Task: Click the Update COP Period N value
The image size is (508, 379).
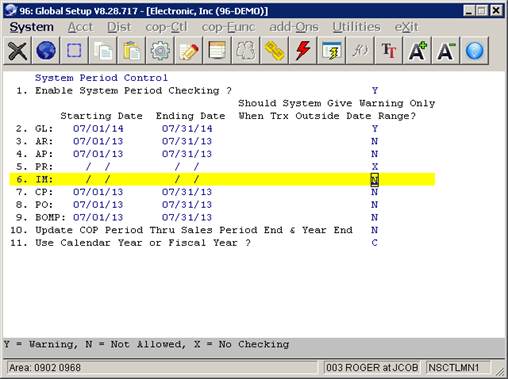Action: (x=375, y=230)
